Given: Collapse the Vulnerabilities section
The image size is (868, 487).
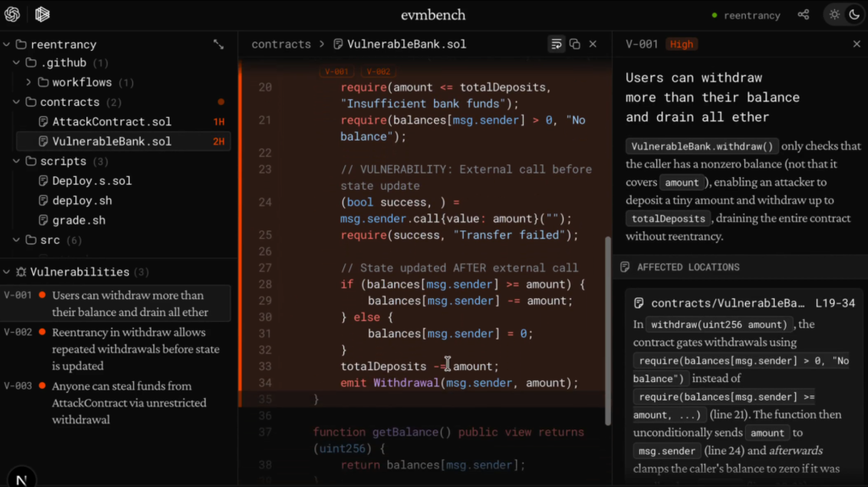Looking at the screenshot, I should [7, 272].
